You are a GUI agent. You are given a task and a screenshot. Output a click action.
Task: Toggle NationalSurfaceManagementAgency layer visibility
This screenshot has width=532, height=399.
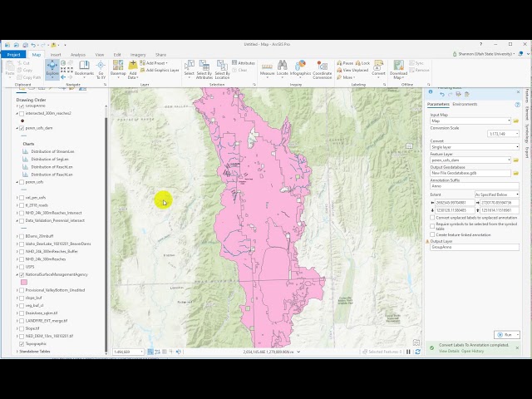click(x=22, y=274)
